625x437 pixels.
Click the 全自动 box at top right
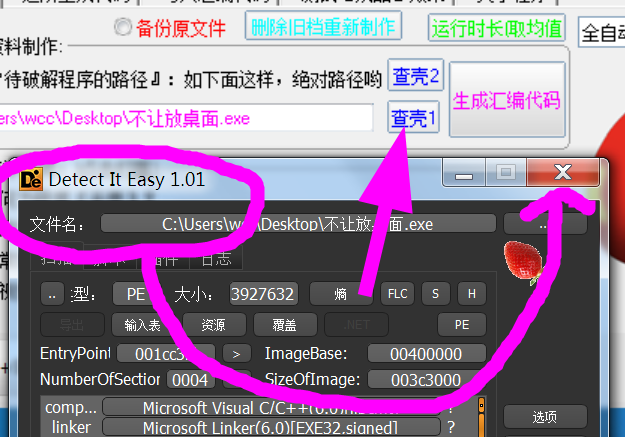(x=602, y=32)
